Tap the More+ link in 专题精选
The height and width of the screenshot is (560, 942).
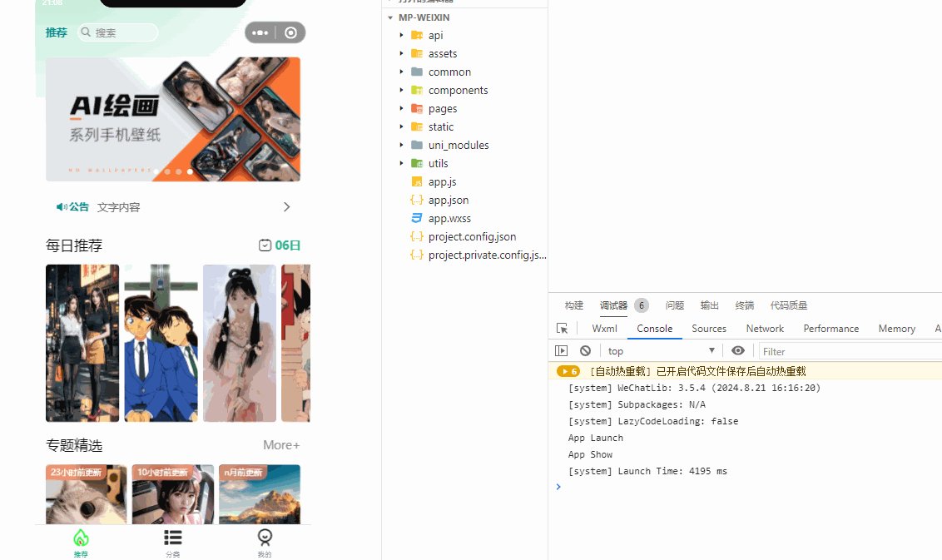pos(281,444)
